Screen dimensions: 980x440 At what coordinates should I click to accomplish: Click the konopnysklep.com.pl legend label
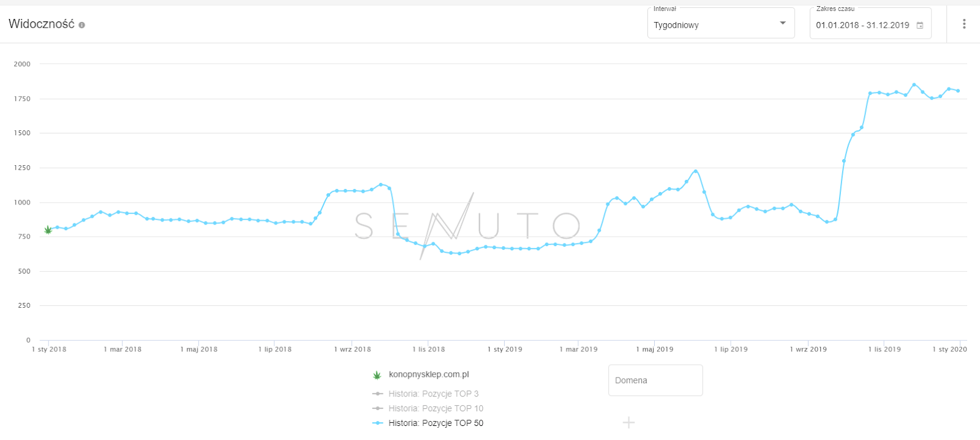[x=429, y=375]
